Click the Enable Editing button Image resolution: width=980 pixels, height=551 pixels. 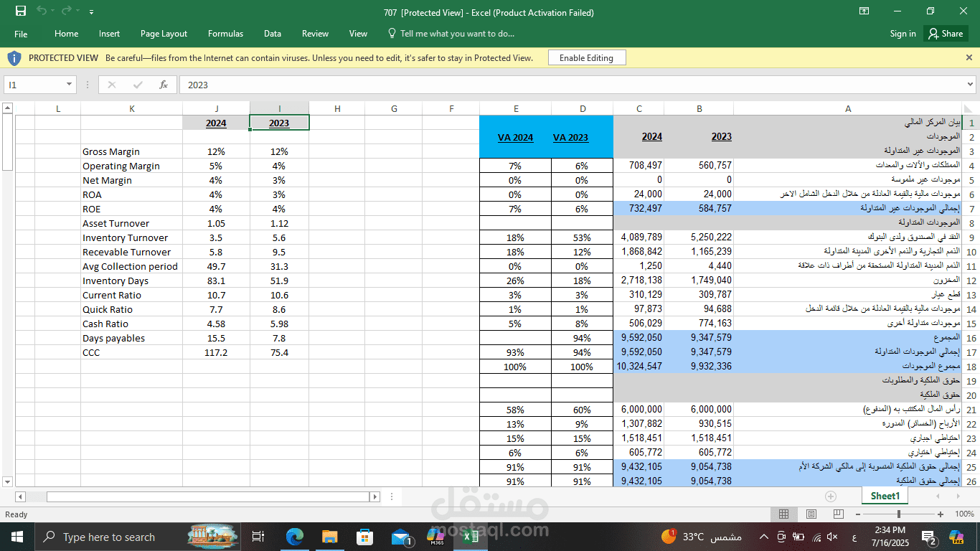587,58
